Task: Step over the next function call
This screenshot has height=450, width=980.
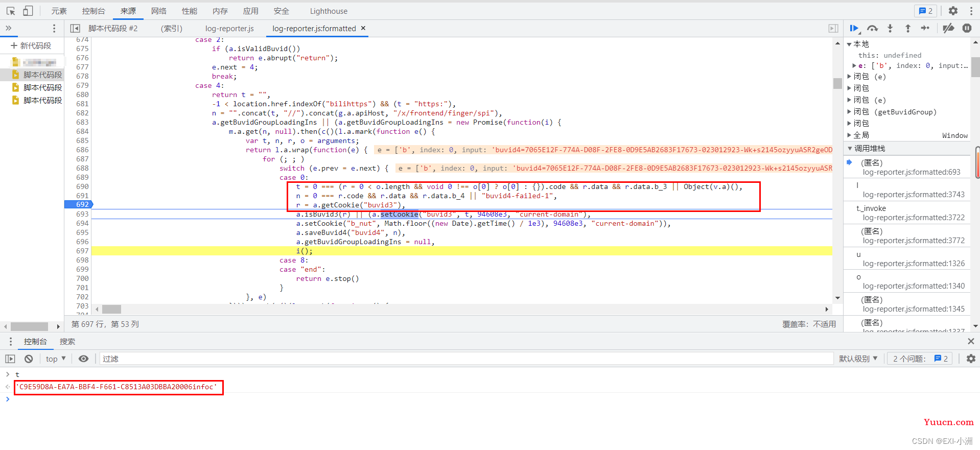Action: [872, 28]
